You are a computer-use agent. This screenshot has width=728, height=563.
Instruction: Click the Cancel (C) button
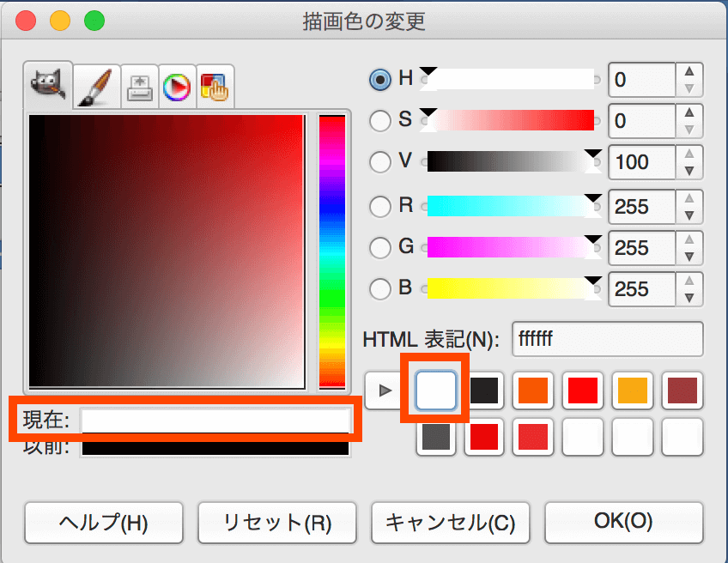451,523
